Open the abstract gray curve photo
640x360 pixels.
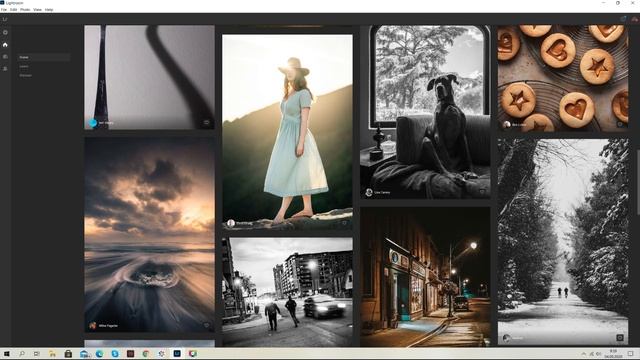point(149,77)
